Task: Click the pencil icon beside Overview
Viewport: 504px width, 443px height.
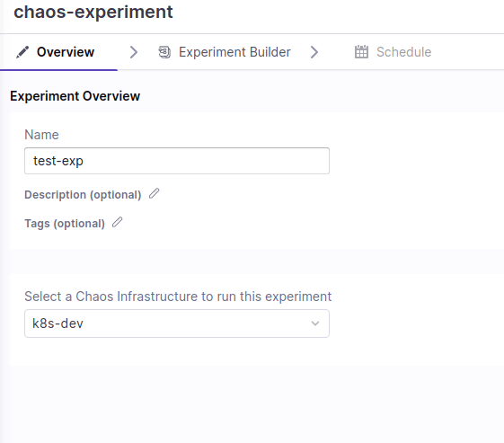Action: click(22, 52)
